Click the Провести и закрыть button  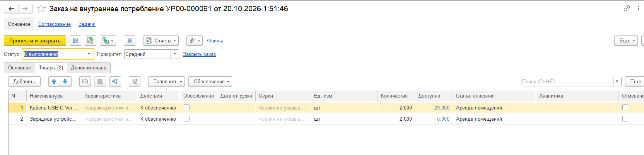(x=35, y=40)
